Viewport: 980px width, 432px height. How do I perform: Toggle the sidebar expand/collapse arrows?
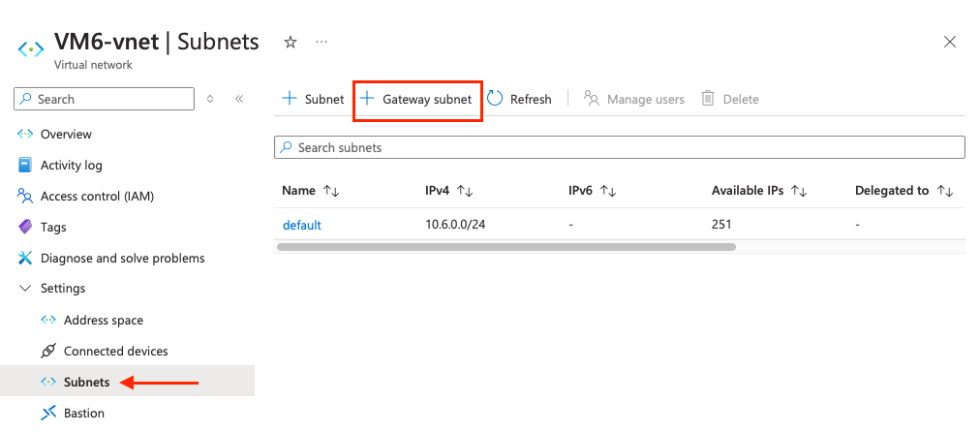point(211,99)
